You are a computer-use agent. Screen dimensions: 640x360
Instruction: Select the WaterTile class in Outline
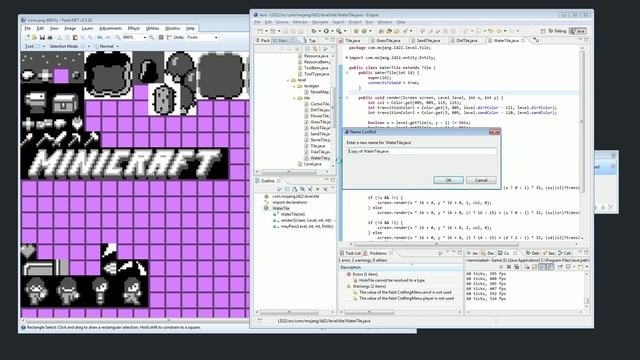[278, 208]
